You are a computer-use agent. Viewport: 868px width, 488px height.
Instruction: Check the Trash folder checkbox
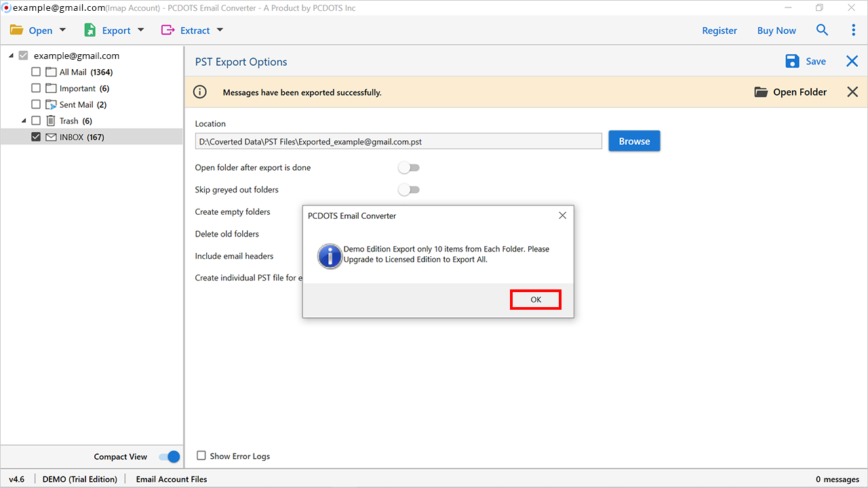point(36,121)
